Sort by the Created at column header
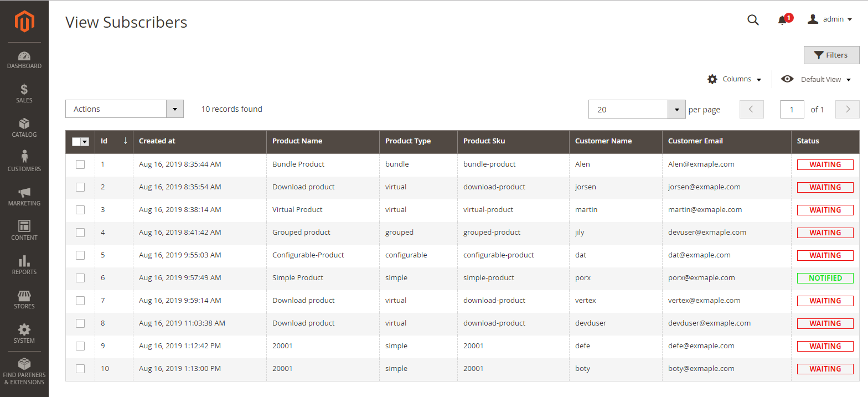Screen dimensions: 868x397 pos(157,141)
